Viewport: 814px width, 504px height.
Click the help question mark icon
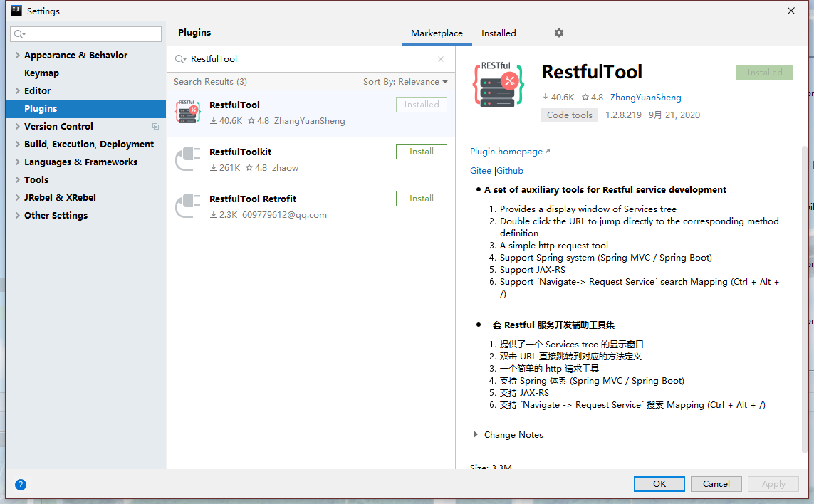pyautogui.click(x=21, y=485)
